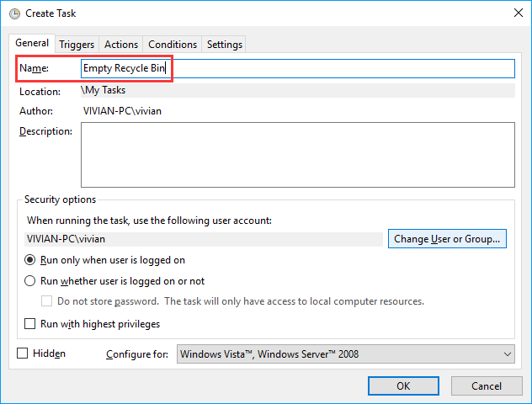
Task: Go to the Conditions tab
Action: (173, 45)
